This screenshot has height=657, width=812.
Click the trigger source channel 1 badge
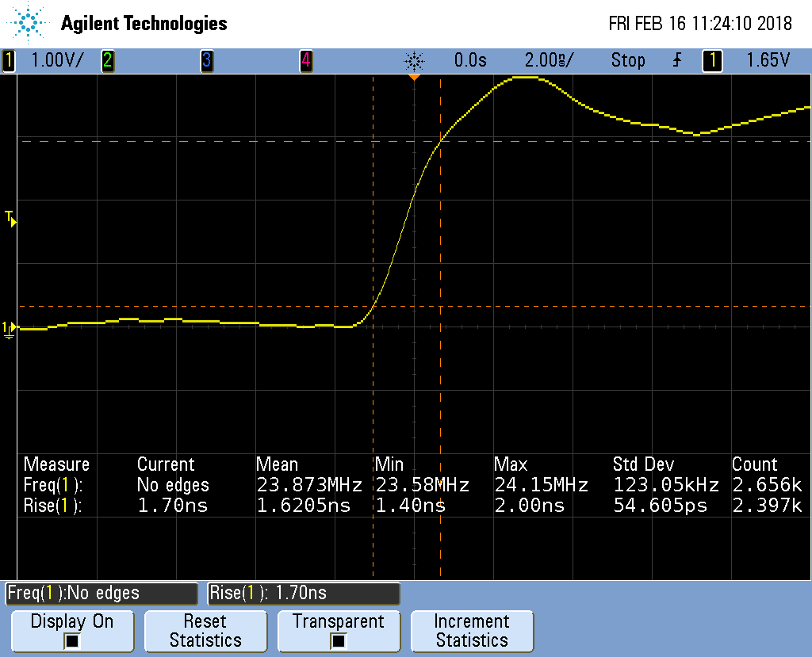click(712, 60)
